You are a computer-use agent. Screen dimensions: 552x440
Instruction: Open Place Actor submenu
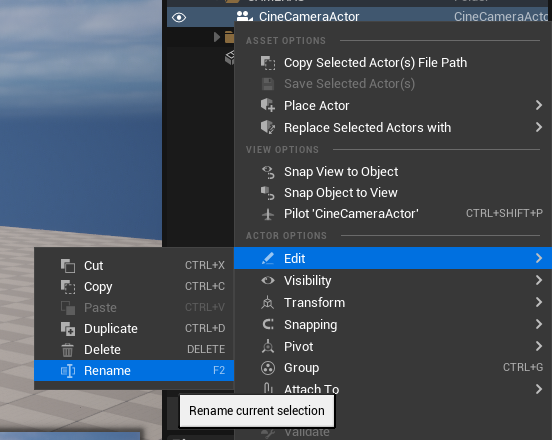393,106
